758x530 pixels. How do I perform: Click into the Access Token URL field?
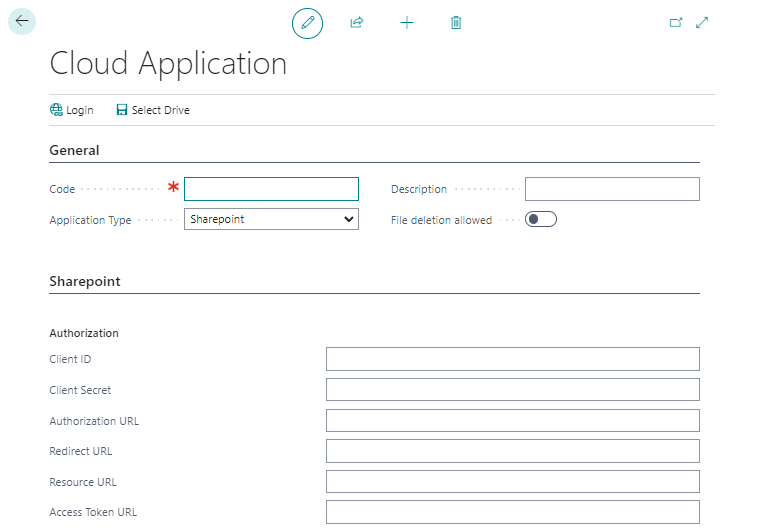coord(513,512)
